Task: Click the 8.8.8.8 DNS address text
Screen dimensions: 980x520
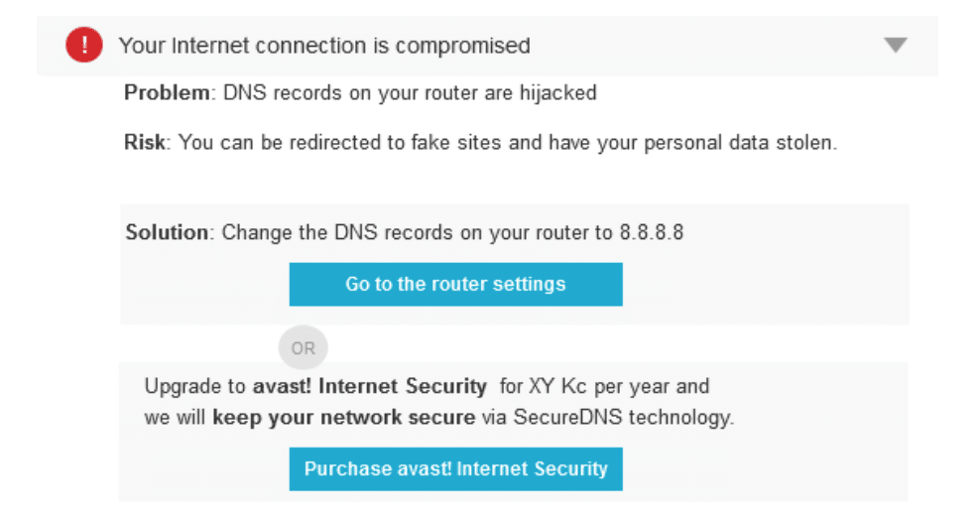Action: pyautogui.click(x=652, y=232)
